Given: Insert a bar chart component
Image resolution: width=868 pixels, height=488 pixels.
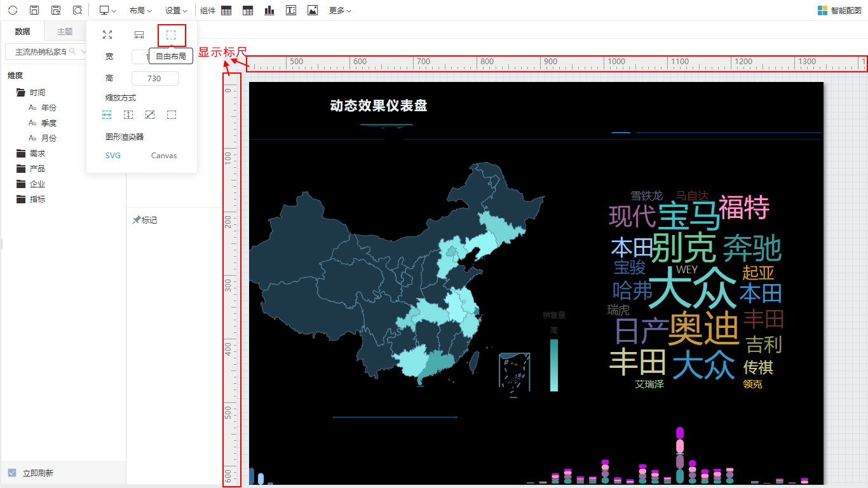Looking at the screenshot, I should (269, 10).
